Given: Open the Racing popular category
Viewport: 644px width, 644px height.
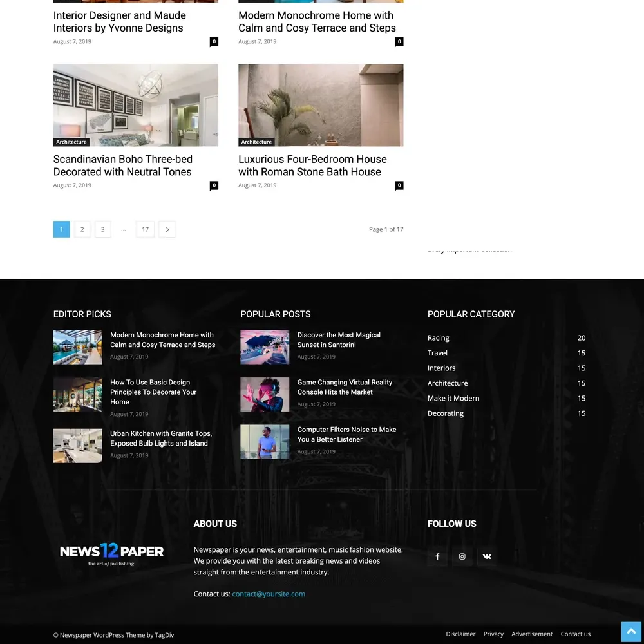Looking at the screenshot, I should 439,338.
